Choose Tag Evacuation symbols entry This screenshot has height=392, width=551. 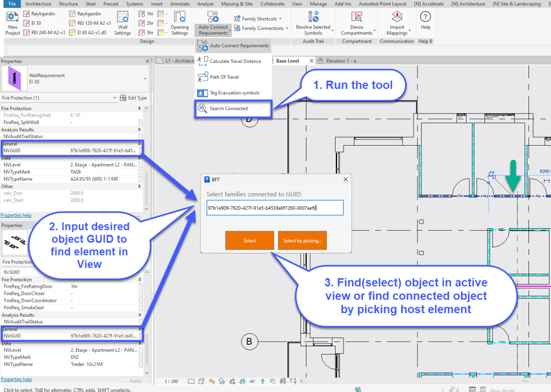point(233,93)
